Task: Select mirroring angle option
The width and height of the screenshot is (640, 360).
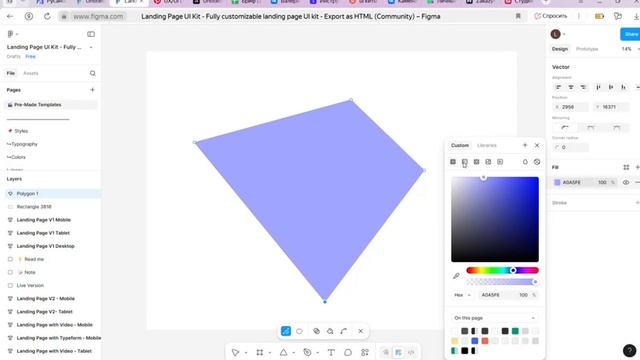Action: click(x=591, y=128)
